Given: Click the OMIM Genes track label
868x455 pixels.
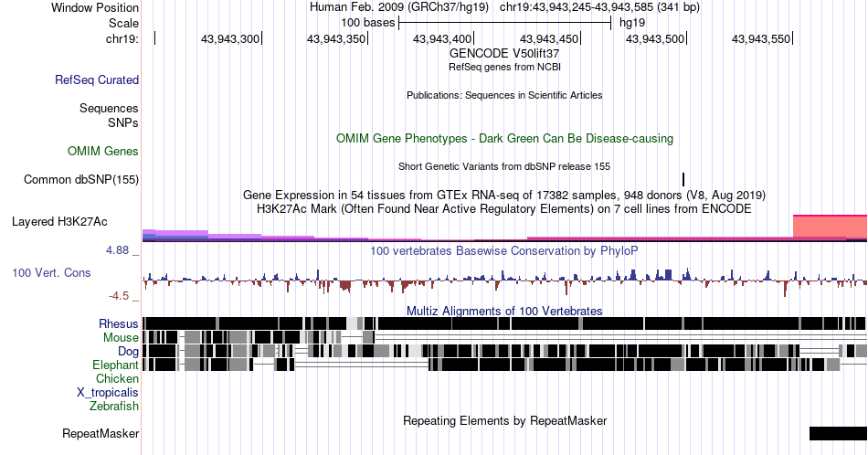Looking at the screenshot, I should click(x=103, y=151).
